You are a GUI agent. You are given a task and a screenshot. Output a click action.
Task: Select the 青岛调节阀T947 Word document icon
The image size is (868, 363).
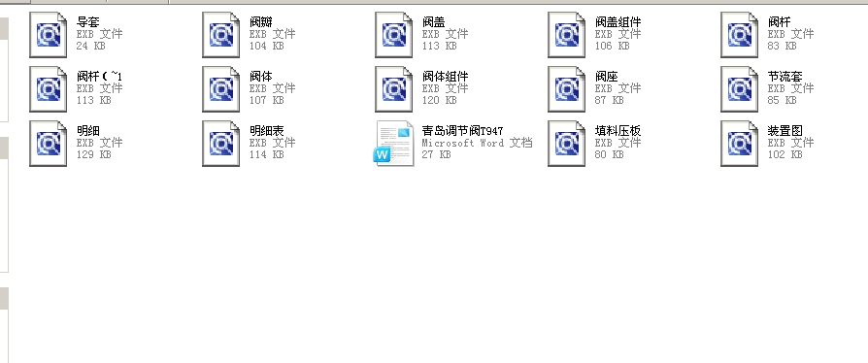coord(393,144)
